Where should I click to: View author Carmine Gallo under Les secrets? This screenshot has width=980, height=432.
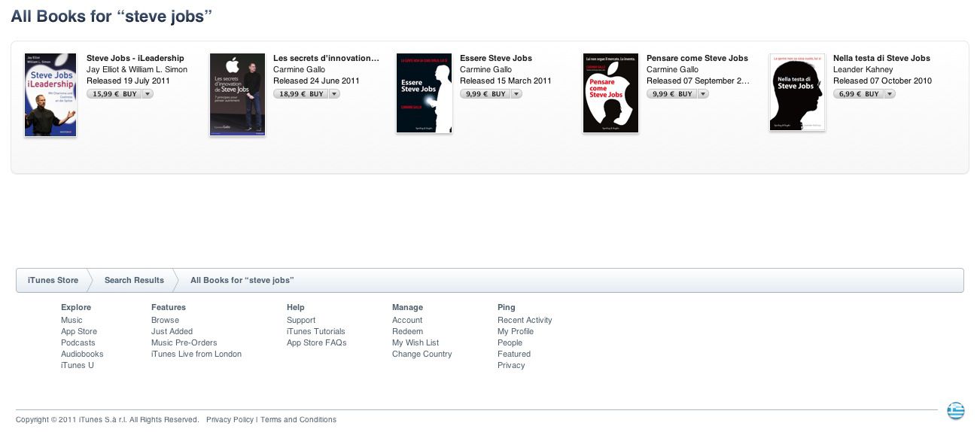pos(299,69)
